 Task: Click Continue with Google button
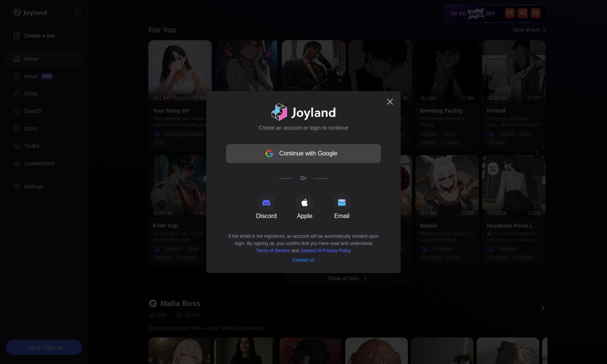(x=303, y=154)
